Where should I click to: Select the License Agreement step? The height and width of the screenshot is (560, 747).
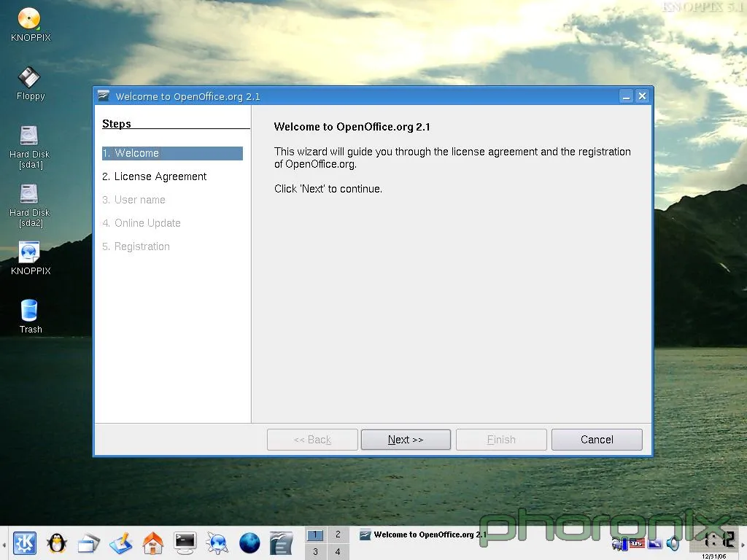coord(155,176)
